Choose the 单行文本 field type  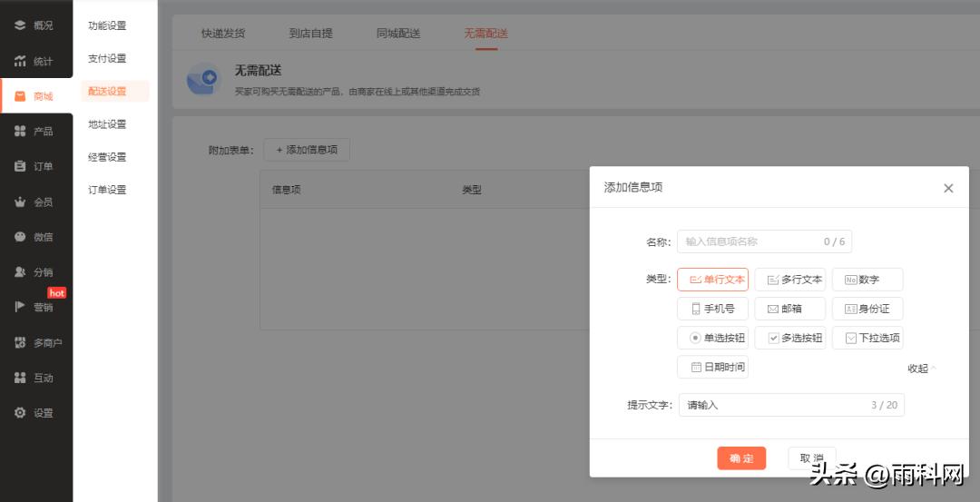coord(712,280)
